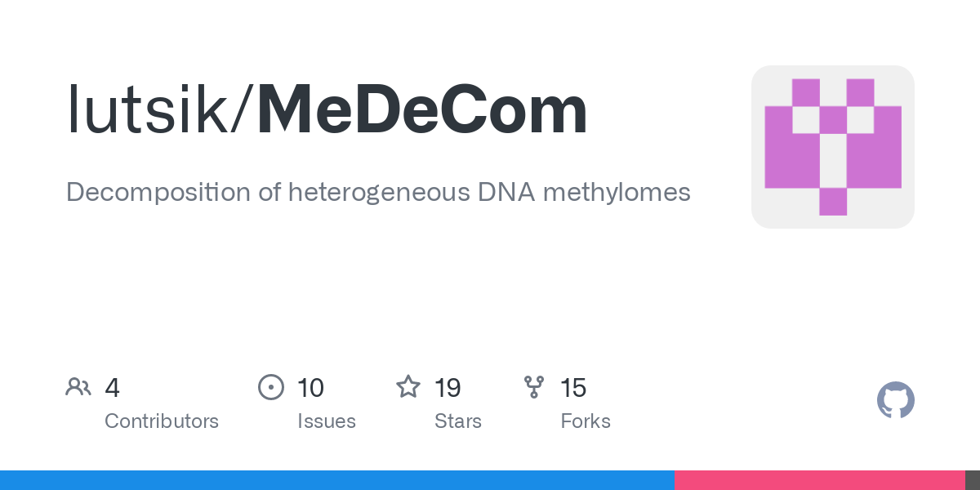The height and width of the screenshot is (490, 980).
Task: Click the Stars star icon
Action: 408,386
